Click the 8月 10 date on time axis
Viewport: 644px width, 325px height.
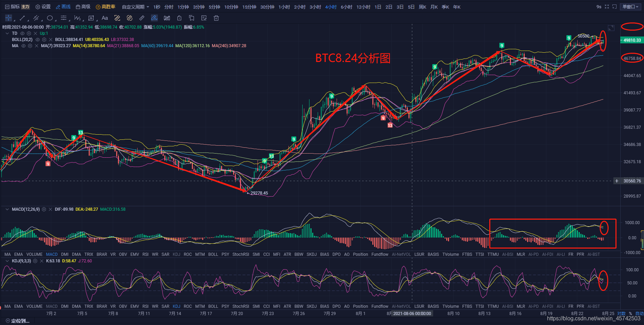pos(454,314)
